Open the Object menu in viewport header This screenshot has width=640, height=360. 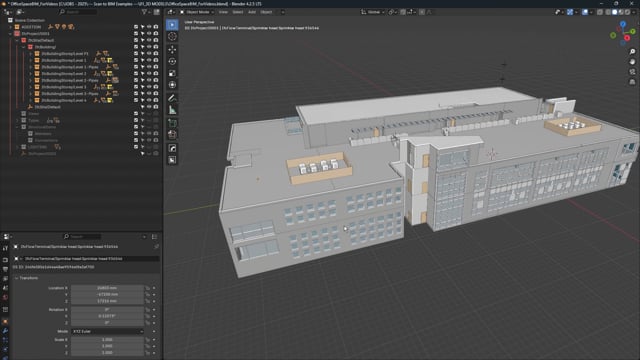pos(266,12)
